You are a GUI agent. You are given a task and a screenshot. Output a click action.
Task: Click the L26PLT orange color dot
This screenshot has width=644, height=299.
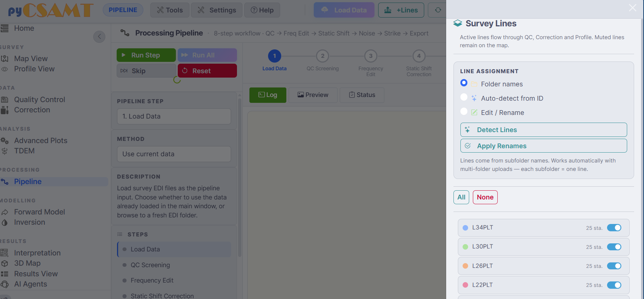(x=465, y=266)
